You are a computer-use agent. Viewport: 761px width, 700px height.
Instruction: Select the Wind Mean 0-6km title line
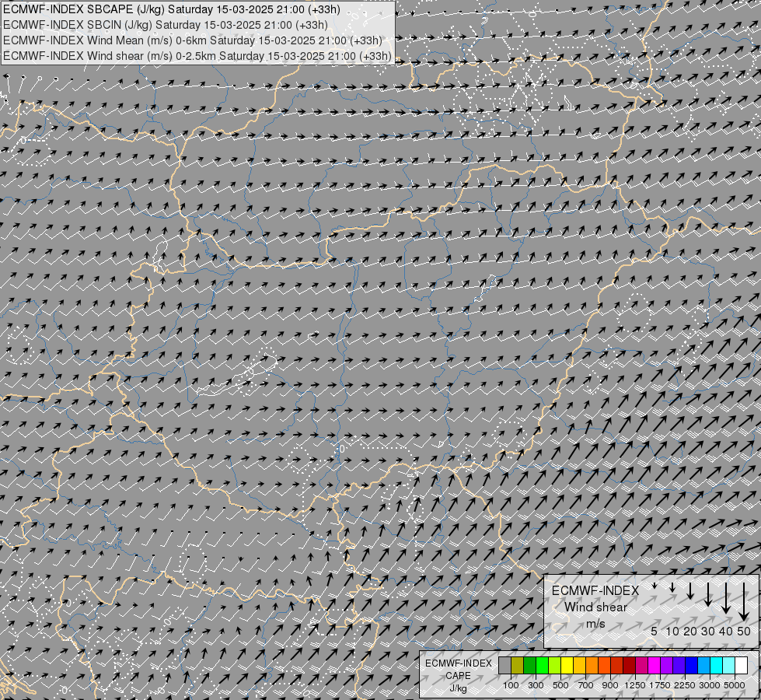[193, 40]
